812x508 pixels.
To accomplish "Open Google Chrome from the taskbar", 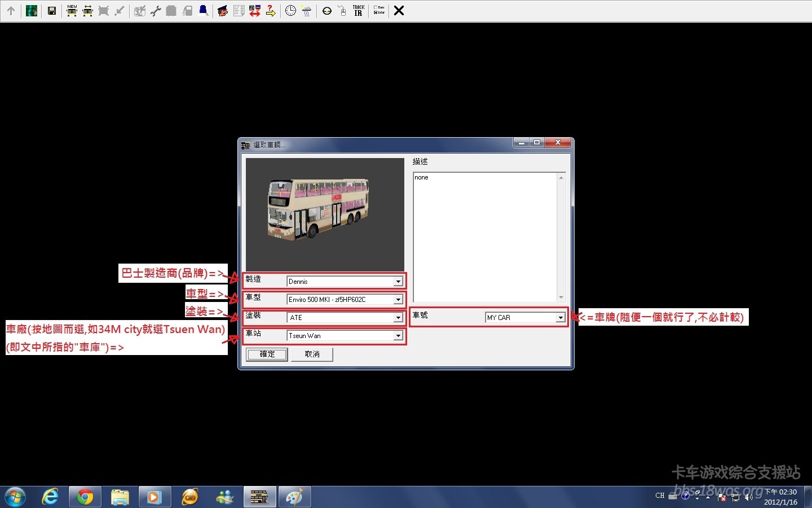I will pyautogui.click(x=85, y=497).
